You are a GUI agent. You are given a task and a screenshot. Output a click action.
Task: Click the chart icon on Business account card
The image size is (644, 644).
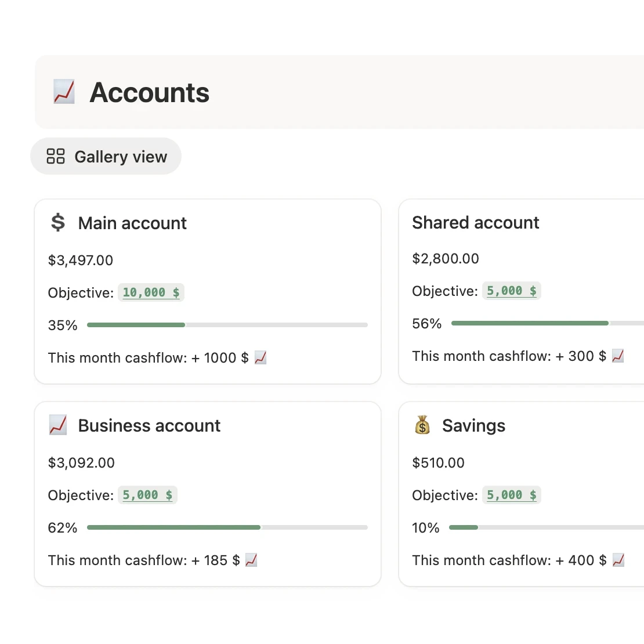(x=57, y=425)
